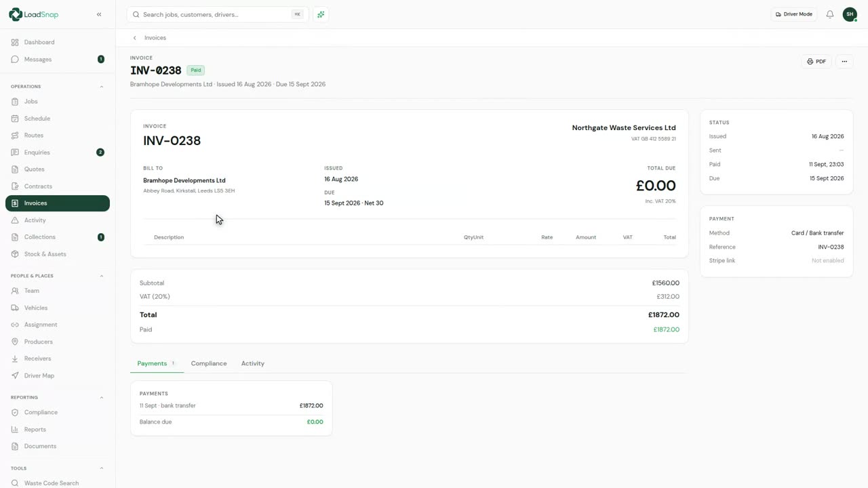Click the Paid status badge
The image size is (868, 488).
tap(195, 70)
